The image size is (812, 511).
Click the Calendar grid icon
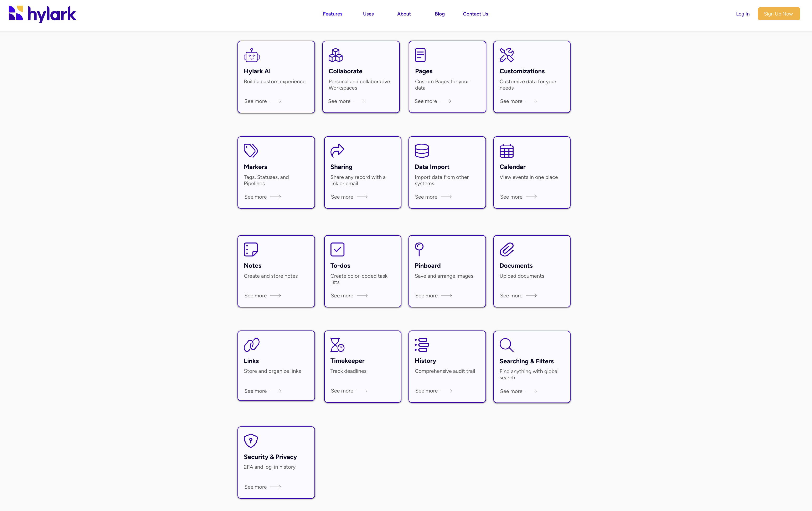pos(506,151)
